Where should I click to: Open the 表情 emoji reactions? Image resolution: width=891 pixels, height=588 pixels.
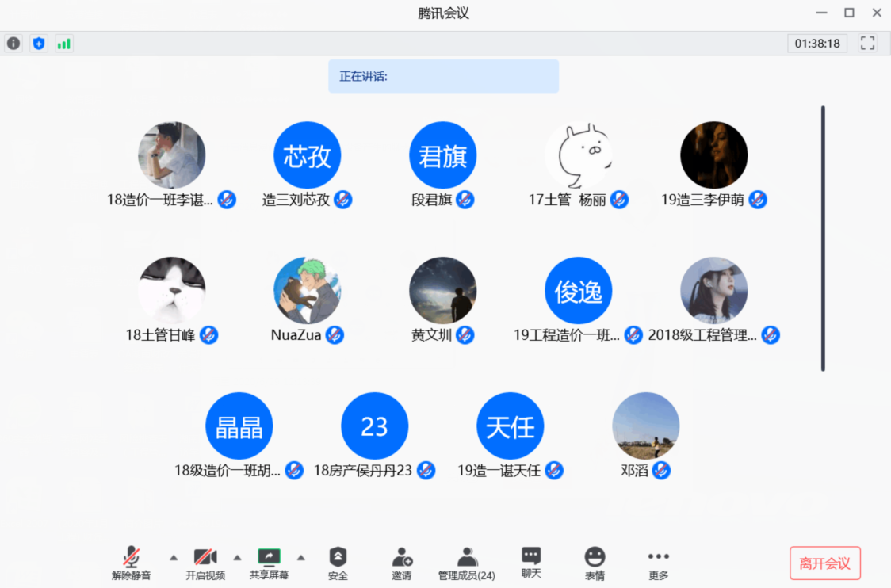click(595, 563)
